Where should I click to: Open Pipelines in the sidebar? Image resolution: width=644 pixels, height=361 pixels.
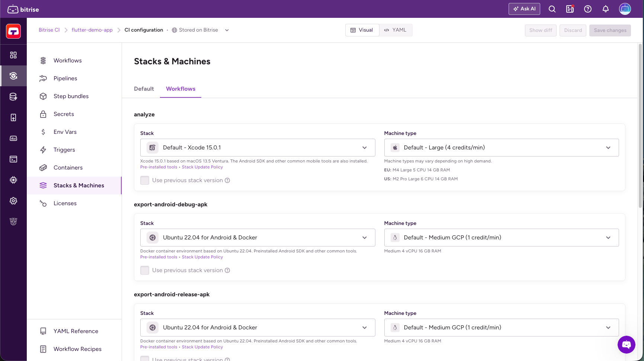tap(74, 78)
